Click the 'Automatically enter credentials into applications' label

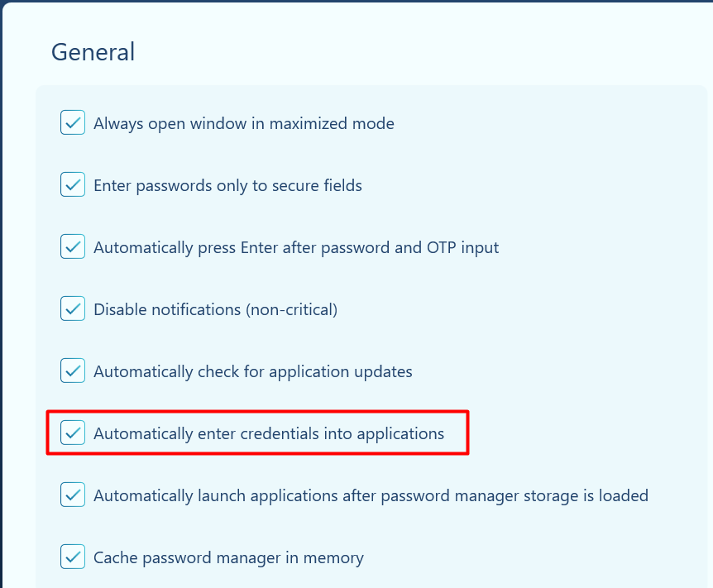(268, 434)
